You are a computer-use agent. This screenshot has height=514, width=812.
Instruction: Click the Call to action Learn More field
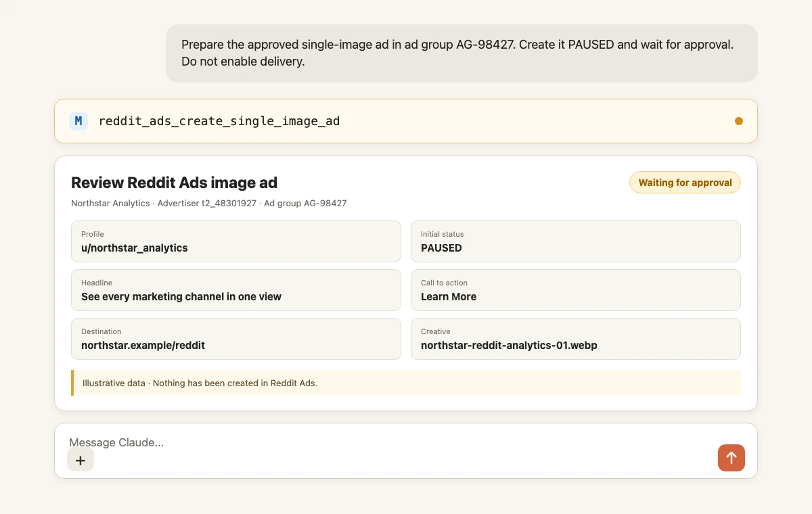(x=576, y=290)
